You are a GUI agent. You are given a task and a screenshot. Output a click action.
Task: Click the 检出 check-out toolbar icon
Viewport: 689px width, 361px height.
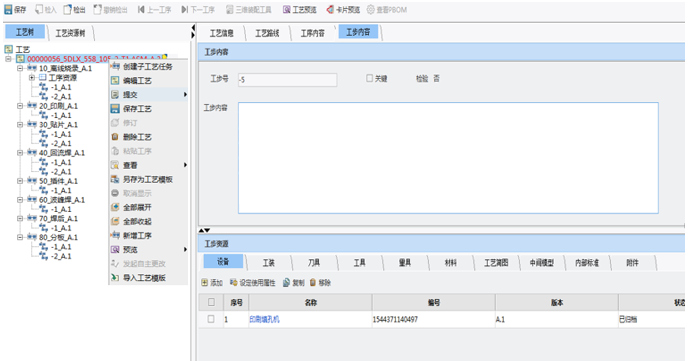click(x=67, y=9)
